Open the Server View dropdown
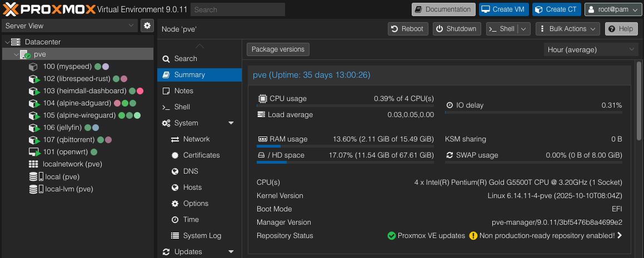644x258 pixels. pyautogui.click(x=69, y=26)
